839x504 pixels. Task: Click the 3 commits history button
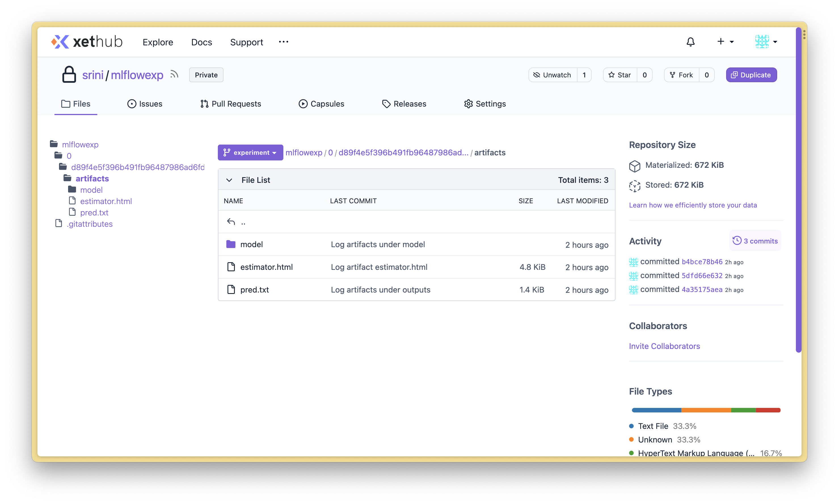coord(755,241)
